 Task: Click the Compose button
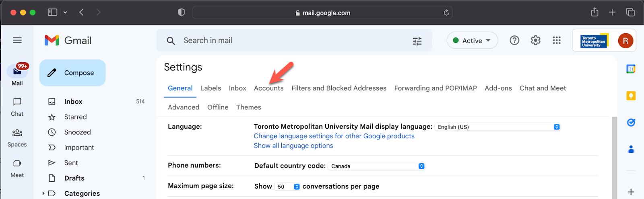pyautogui.click(x=72, y=73)
